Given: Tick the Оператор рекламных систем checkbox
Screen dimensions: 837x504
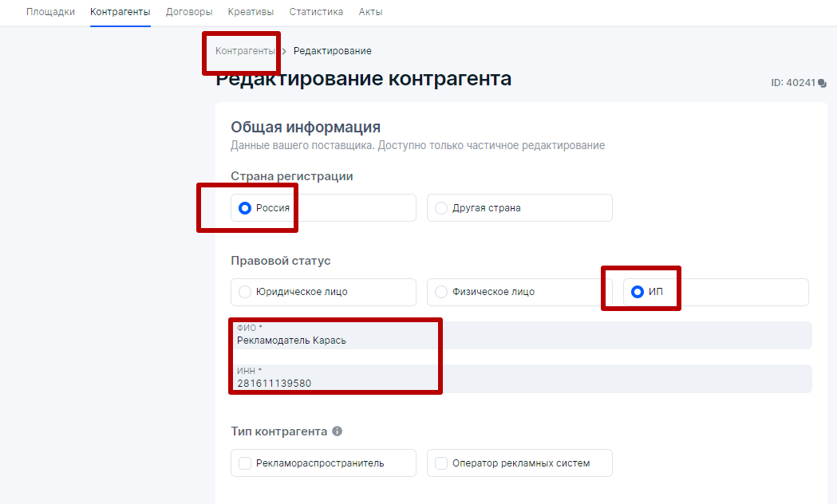Looking at the screenshot, I should [441, 463].
